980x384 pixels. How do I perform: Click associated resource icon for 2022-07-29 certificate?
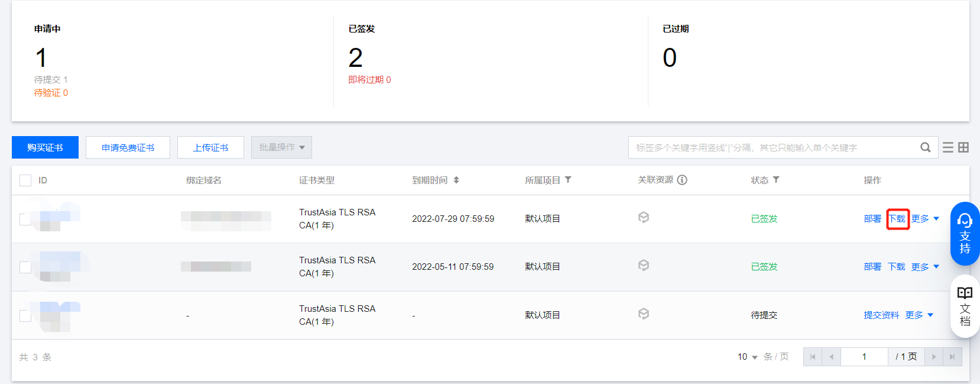(x=644, y=218)
